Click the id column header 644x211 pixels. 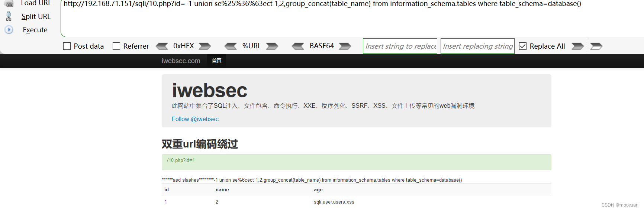[x=167, y=190]
